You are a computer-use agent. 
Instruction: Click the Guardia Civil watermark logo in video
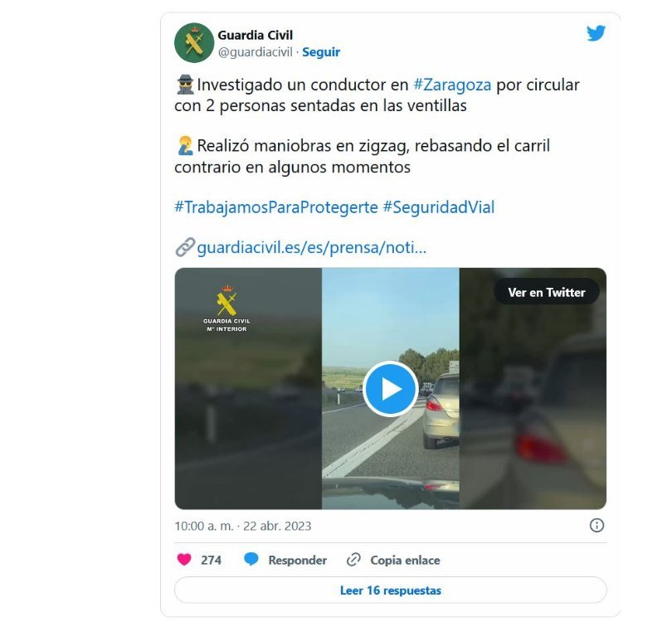[226, 309]
